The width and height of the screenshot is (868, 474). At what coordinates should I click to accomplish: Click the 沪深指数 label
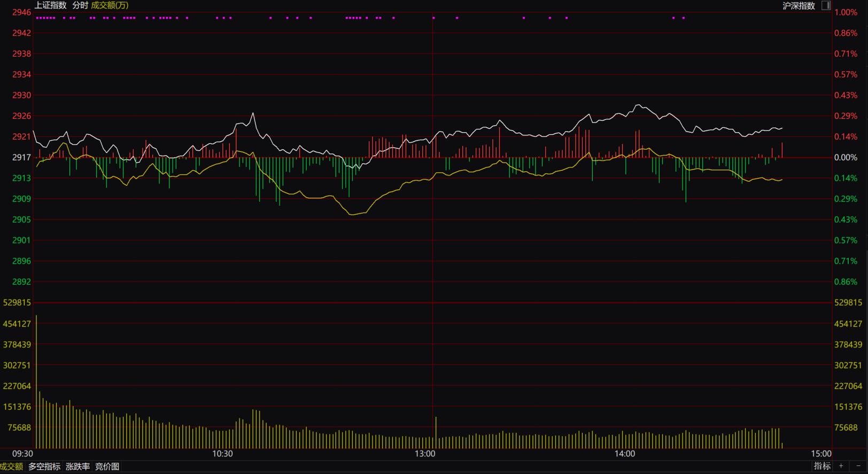tap(799, 5)
